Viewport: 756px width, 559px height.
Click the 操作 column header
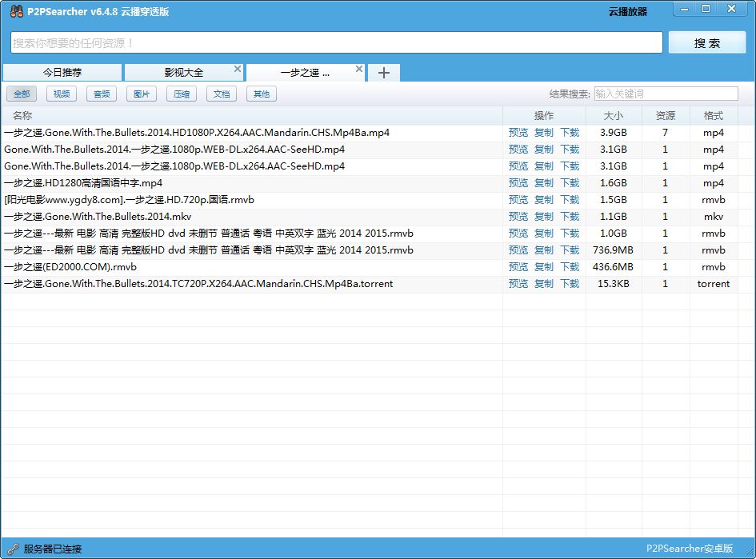pyautogui.click(x=544, y=116)
